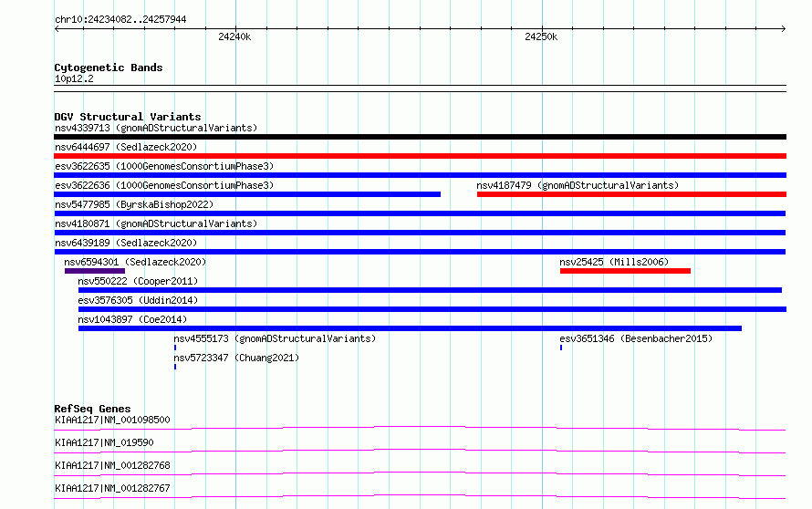Select the esv3622635 blue variant bar
This screenshot has width=812, height=509.
click(x=420, y=175)
